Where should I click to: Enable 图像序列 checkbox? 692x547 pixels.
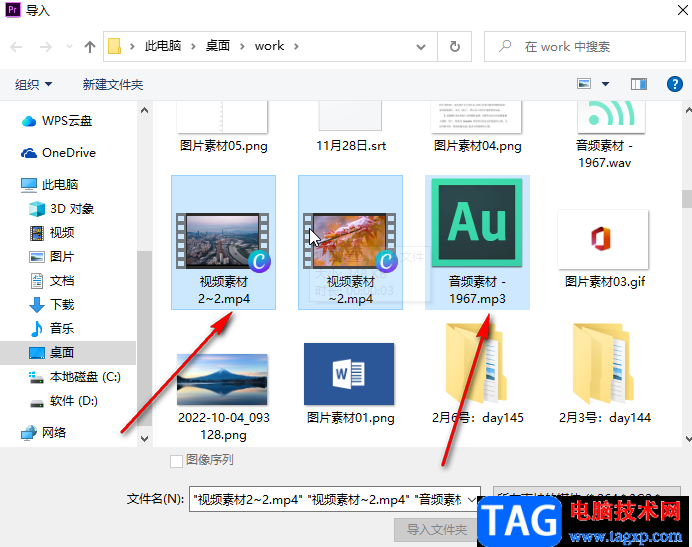176,460
